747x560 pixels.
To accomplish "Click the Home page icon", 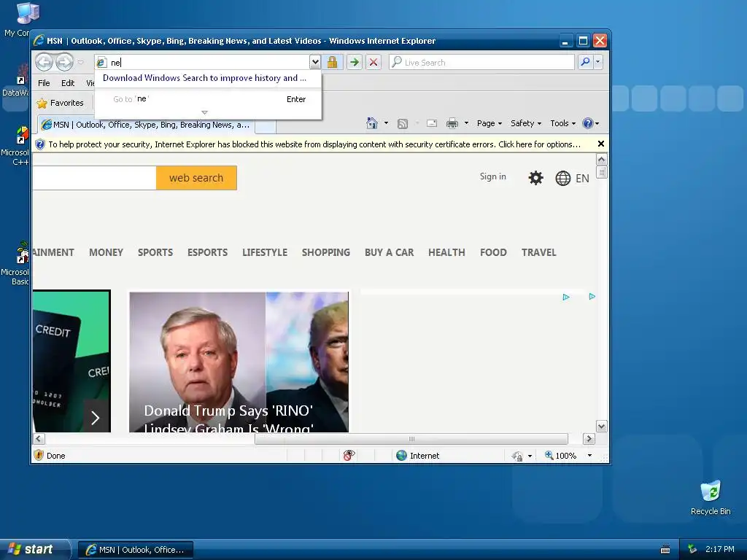I will coord(371,123).
